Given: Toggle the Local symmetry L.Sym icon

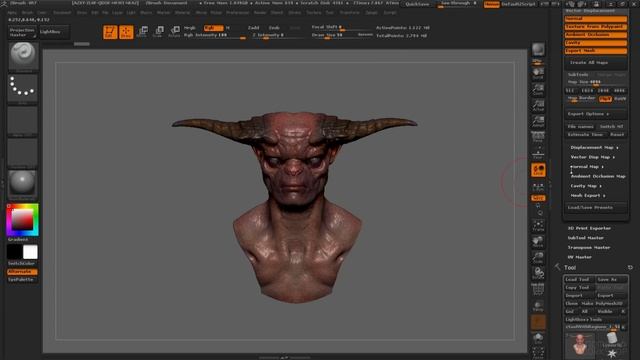Looking at the screenshot, I should (538, 187).
